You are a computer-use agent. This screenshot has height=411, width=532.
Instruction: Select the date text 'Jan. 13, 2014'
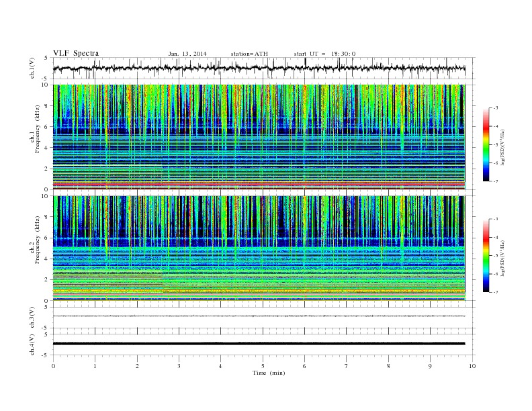(187, 54)
